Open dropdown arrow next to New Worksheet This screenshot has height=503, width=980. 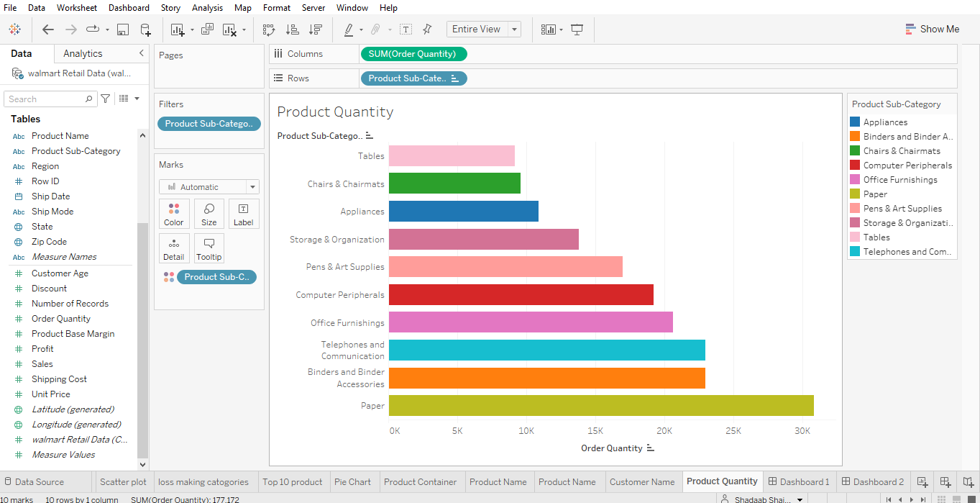click(192, 30)
